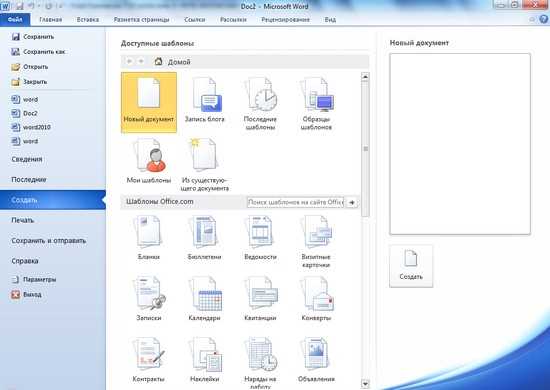Click the template search go arrow button
The width and height of the screenshot is (550, 390).
pyautogui.click(x=352, y=202)
